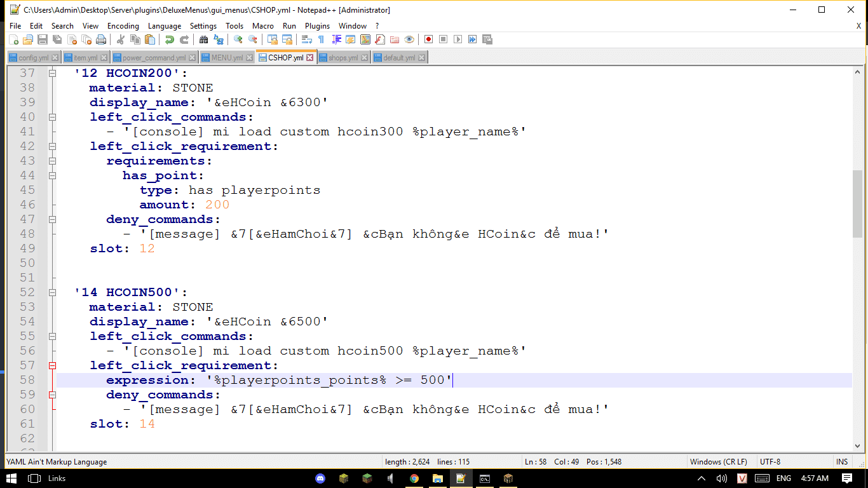Close the config.yml tab
The width and height of the screenshot is (868, 488).
(x=55, y=58)
